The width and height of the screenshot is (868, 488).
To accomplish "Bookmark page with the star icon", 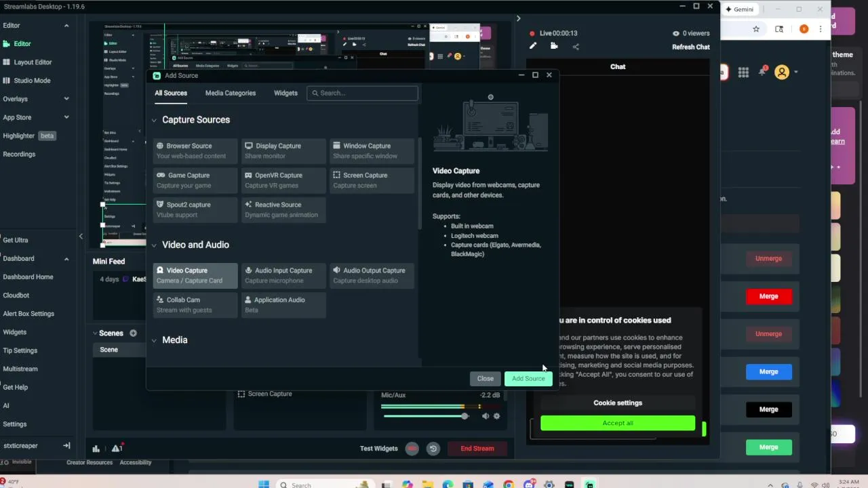I will coord(756,29).
